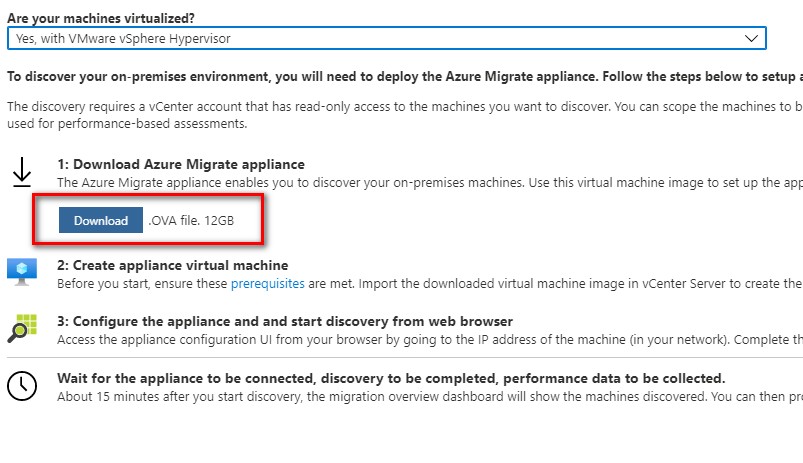Click 'Are your machines virtualized?' label
The height and width of the screenshot is (463, 803).
(x=101, y=18)
